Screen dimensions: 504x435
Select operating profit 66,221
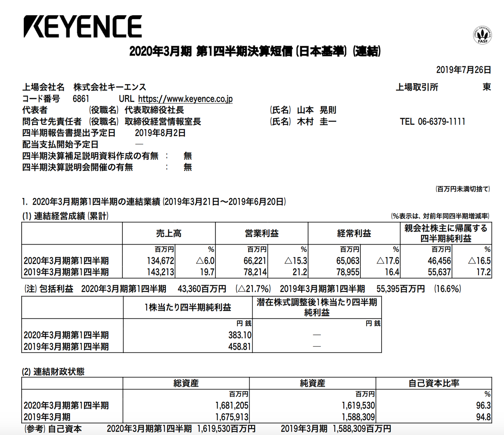(255, 261)
